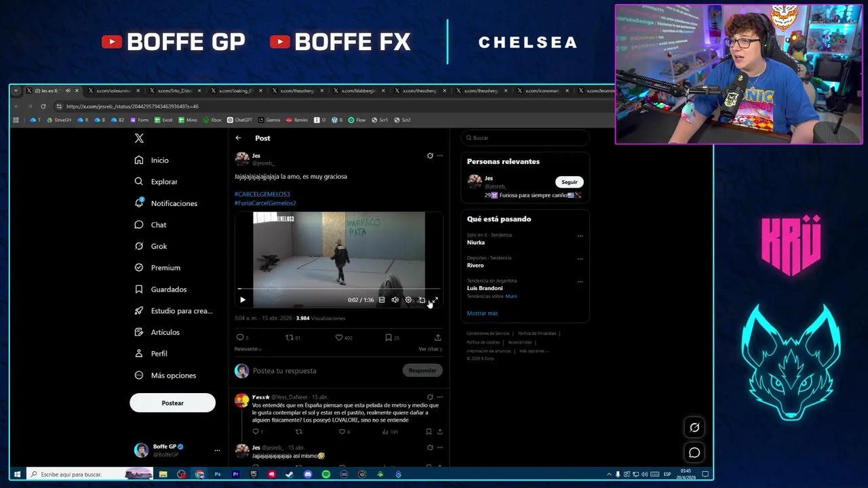Seek on the video progress bar
Image resolution: width=868 pixels, height=488 pixels.
pyautogui.click(x=339, y=289)
